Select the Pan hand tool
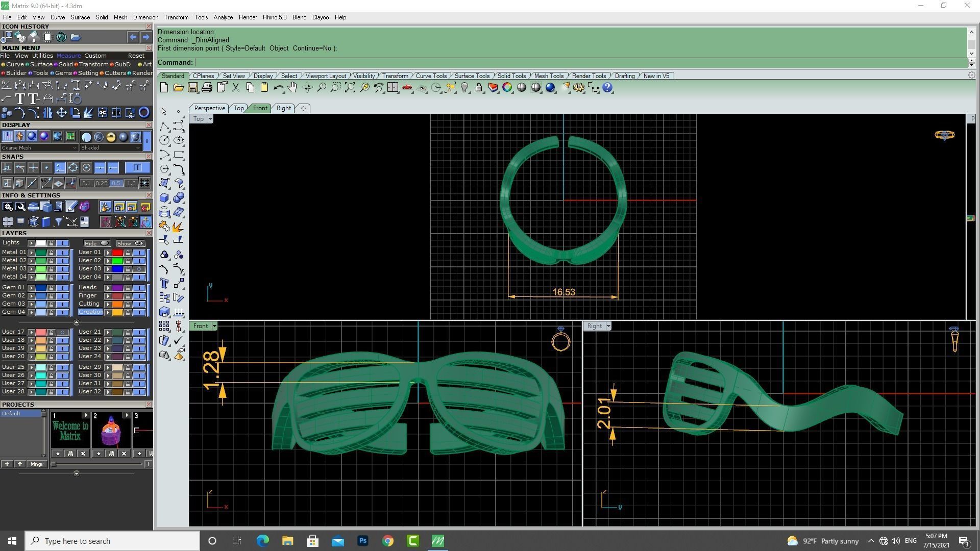 click(x=292, y=88)
